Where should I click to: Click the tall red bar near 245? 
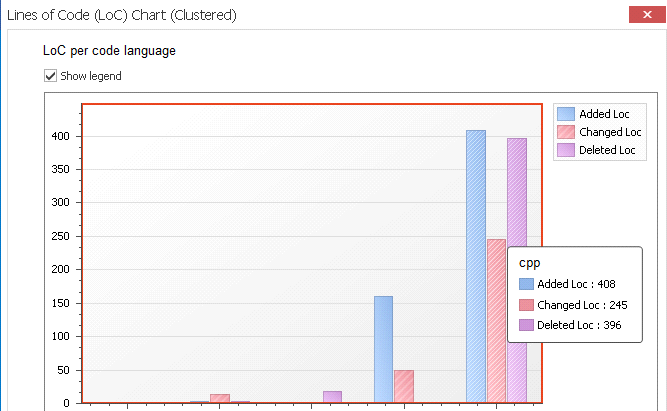496,320
